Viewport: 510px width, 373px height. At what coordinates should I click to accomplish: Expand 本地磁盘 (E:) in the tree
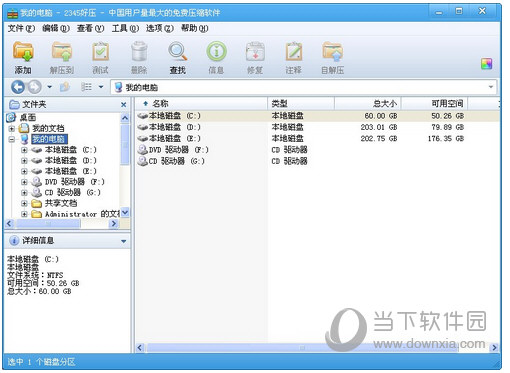pos(24,171)
